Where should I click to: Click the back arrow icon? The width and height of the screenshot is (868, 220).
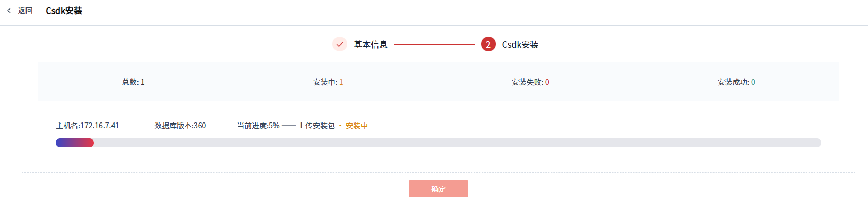point(9,11)
